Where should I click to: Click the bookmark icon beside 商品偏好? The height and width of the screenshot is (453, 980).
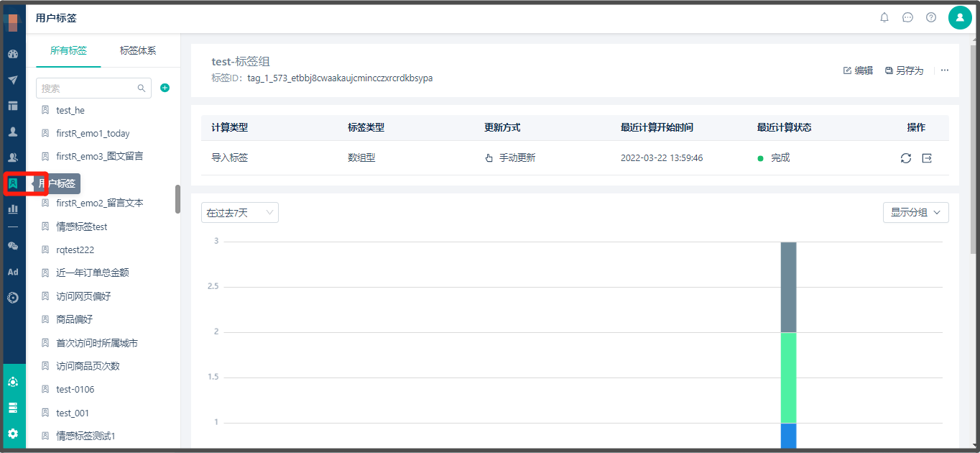(45, 319)
